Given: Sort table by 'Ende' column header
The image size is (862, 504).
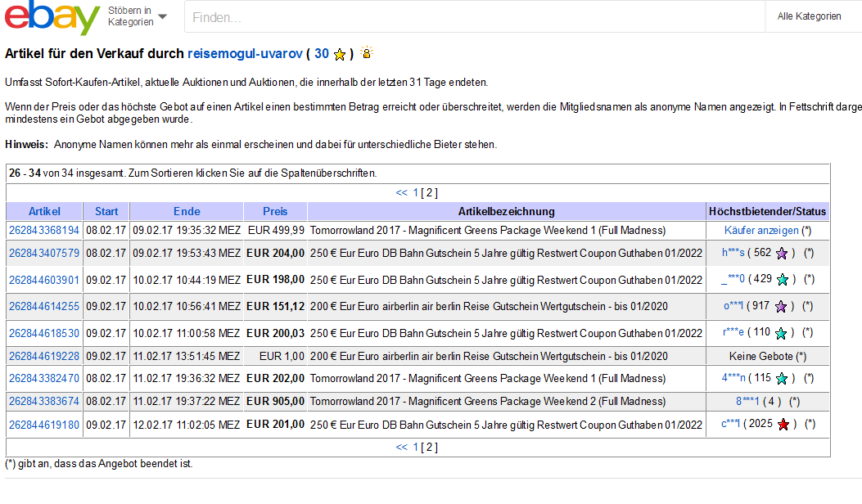Looking at the screenshot, I should (x=187, y=211).
